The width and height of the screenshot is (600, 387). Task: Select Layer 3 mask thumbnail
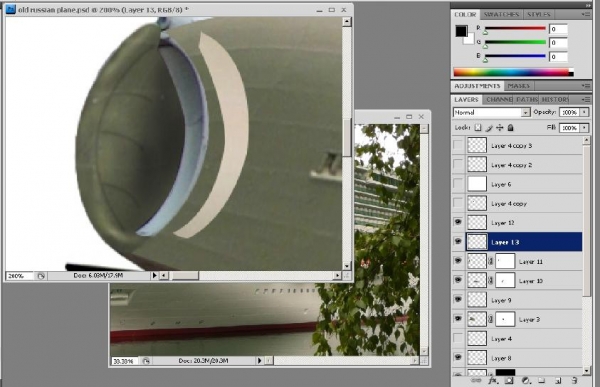coord(505,319)
